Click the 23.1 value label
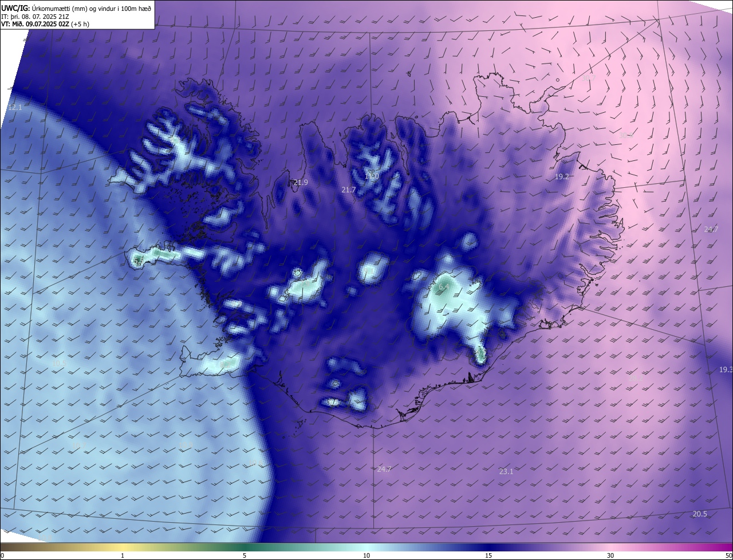This screenshot has width=733, height=560. [506, 472]
